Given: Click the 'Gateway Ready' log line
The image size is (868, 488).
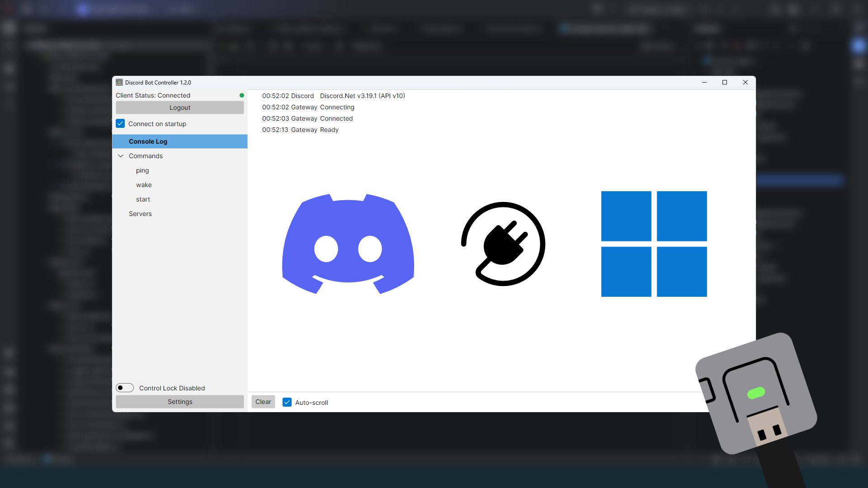Looking at the screenshot, I should point(300,130).
